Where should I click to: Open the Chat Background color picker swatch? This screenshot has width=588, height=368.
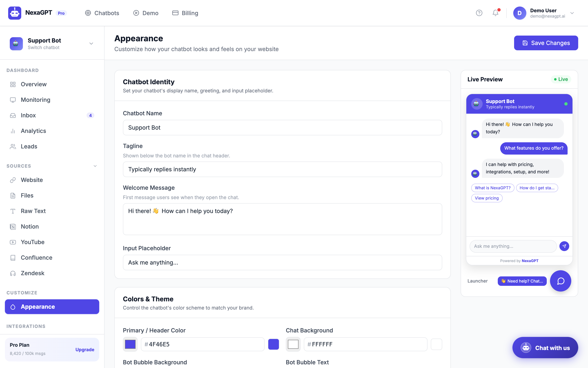(x=293, y=344)
